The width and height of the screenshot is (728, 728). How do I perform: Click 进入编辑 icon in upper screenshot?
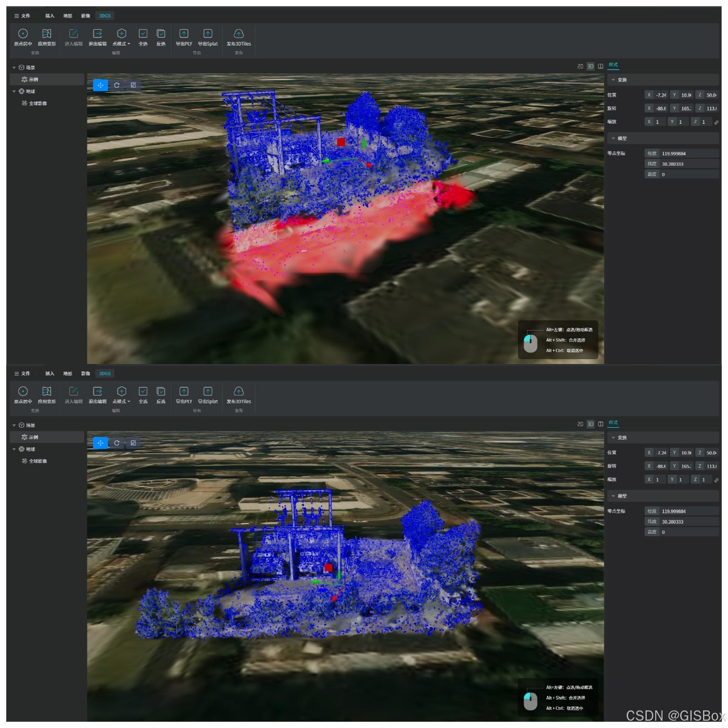[73, 33]
